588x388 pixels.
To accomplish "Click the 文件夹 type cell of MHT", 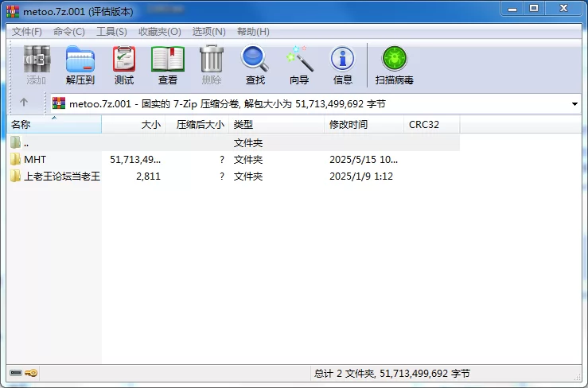I will (248, 159).
